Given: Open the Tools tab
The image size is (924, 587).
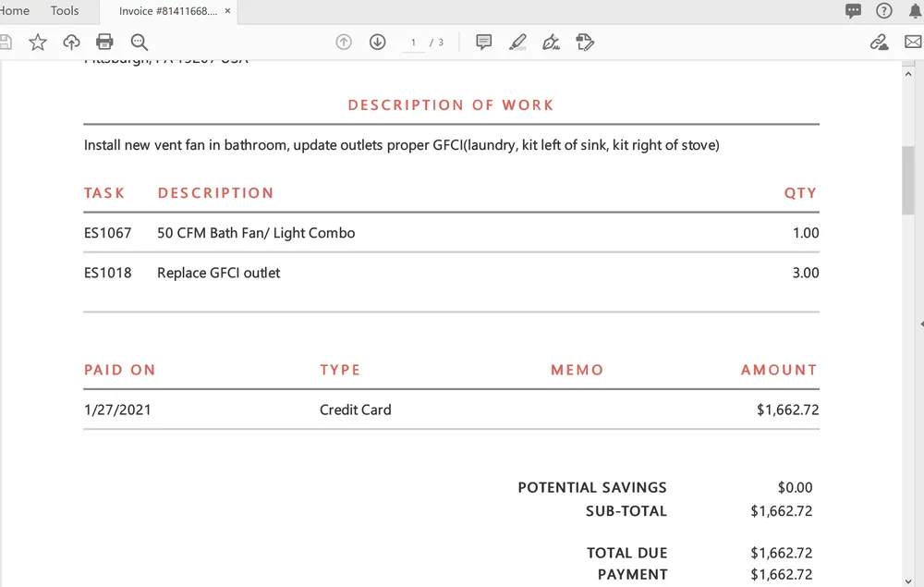Looking at the screenshot, I should point(65,11).
